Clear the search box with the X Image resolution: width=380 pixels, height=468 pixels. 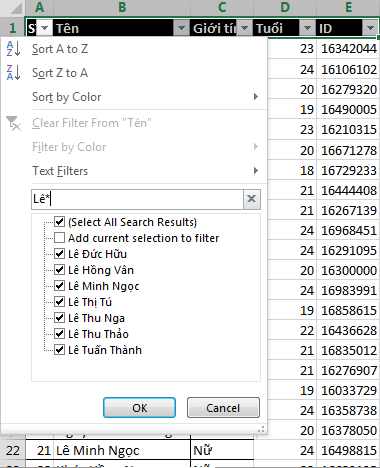click(x=252, y=199)
